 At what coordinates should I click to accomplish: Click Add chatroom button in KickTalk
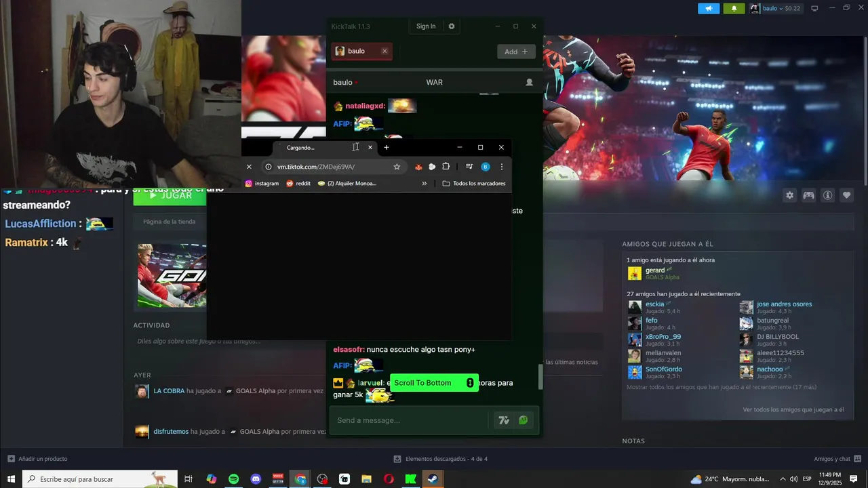pos(516,52)
